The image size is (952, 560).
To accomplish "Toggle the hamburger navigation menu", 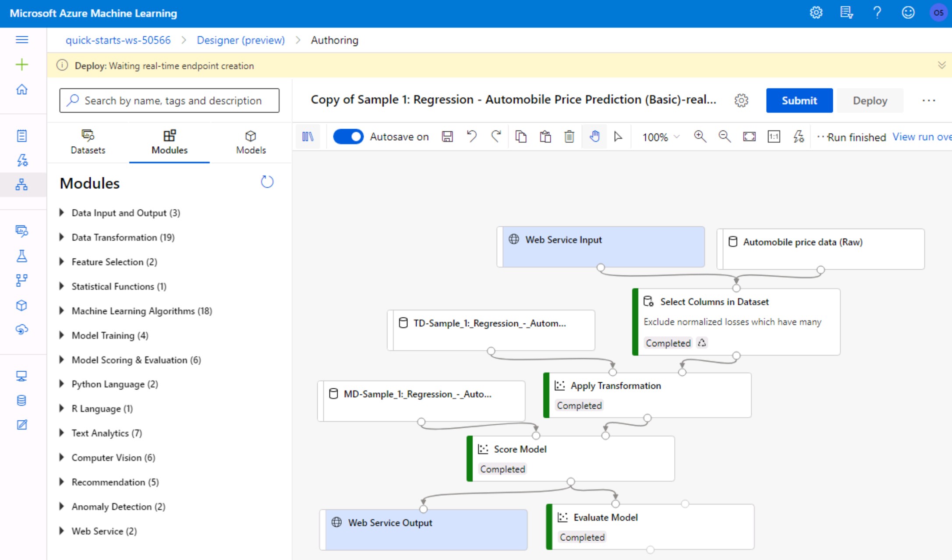I will 22,40.
